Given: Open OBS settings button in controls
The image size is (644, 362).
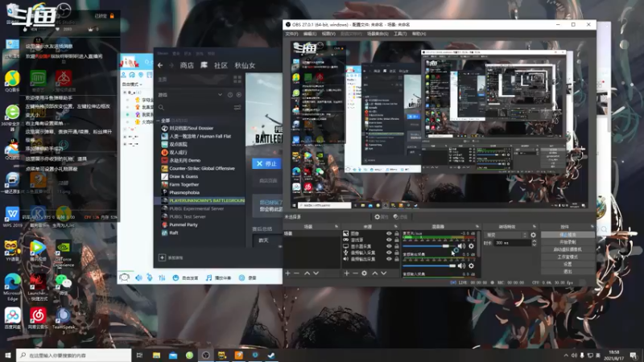Looking at the screenshot, I should tap(568, 264).
